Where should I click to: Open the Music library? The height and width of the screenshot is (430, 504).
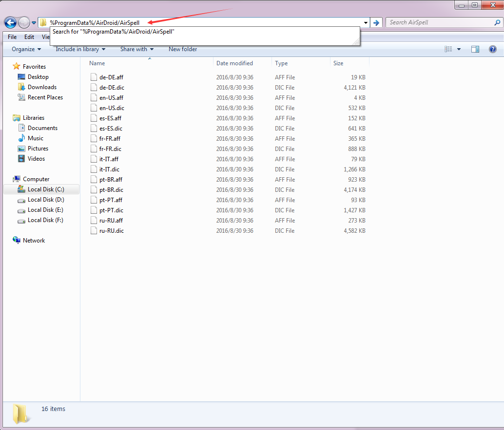31,138
